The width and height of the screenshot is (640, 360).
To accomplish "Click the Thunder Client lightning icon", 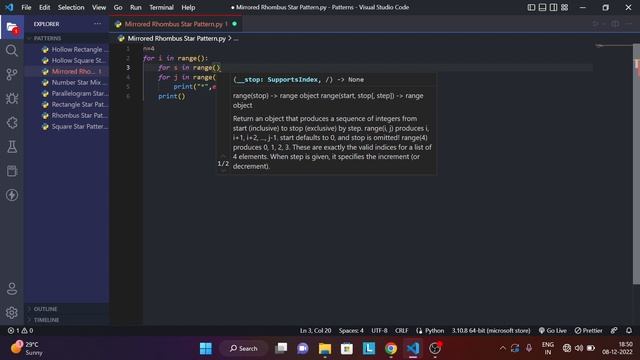I will pyautogui.click(x=12, y=195).
